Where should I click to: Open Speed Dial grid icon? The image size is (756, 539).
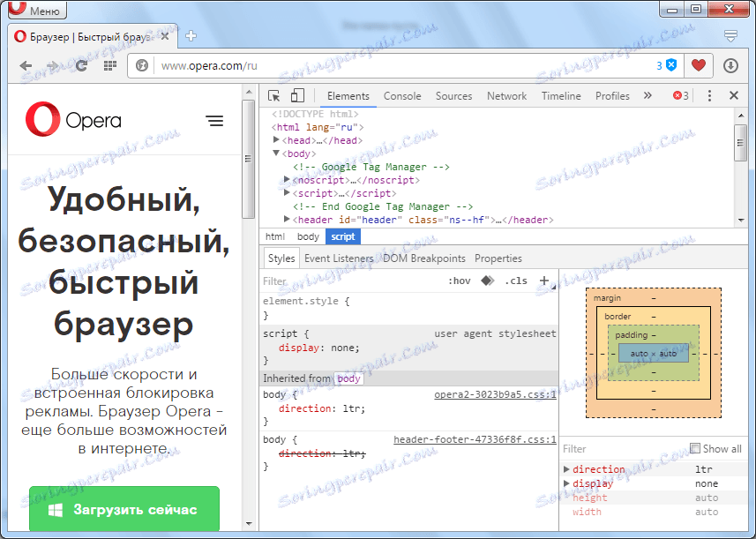pyautogui.click(x=110, y=65)
